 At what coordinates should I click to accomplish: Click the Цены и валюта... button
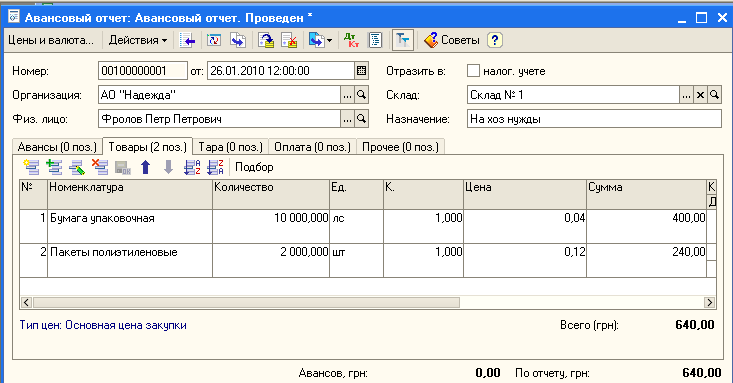tap(51, 40)
